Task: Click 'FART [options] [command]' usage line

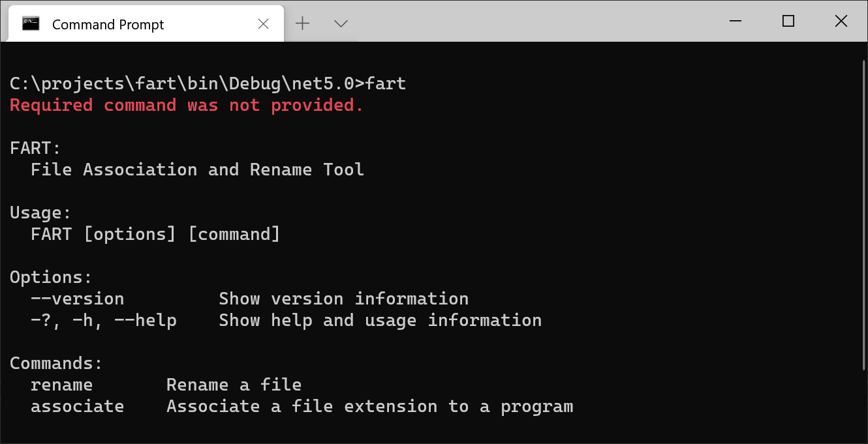Action: pos(155,234)
